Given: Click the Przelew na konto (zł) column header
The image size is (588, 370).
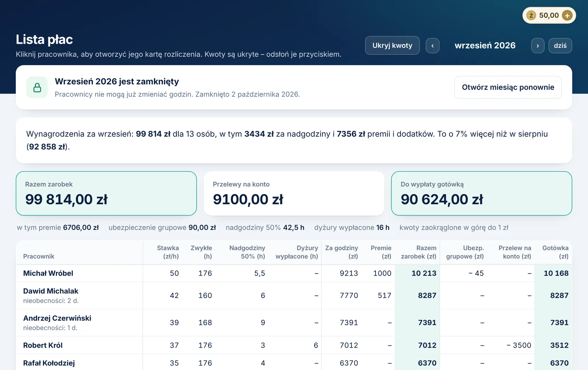Looking at the screenshot, I should coord(514,252).
